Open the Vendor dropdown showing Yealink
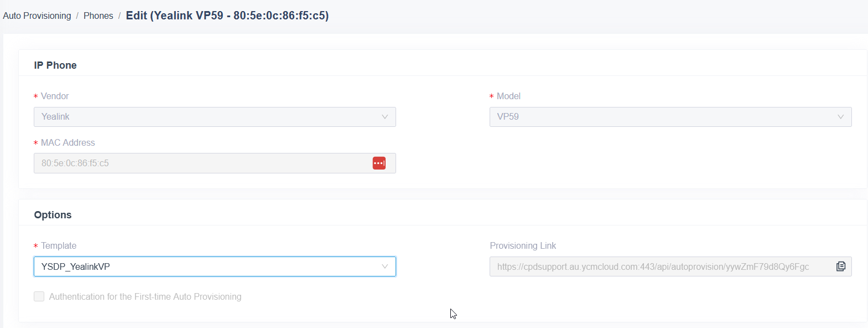This screenshot has height=328, width=868. tap(215, 117)
